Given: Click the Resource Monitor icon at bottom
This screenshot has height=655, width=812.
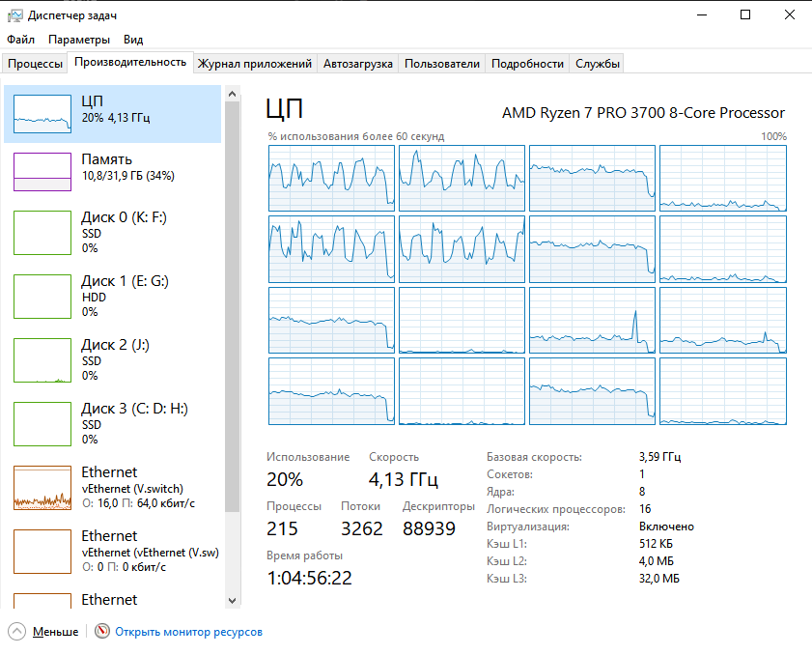Looking at the screenshot, I should (x=102, y=631).
